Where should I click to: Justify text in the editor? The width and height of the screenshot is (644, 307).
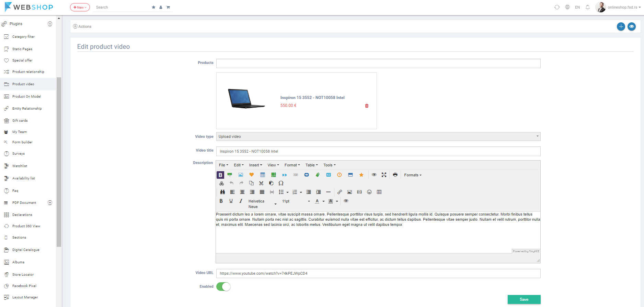[x=262, y=192]
